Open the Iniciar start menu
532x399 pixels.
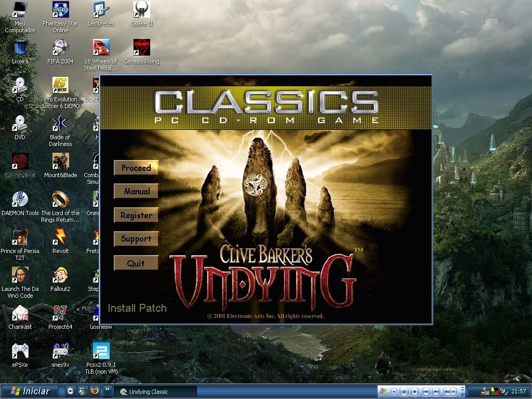(x=31, y=391)
